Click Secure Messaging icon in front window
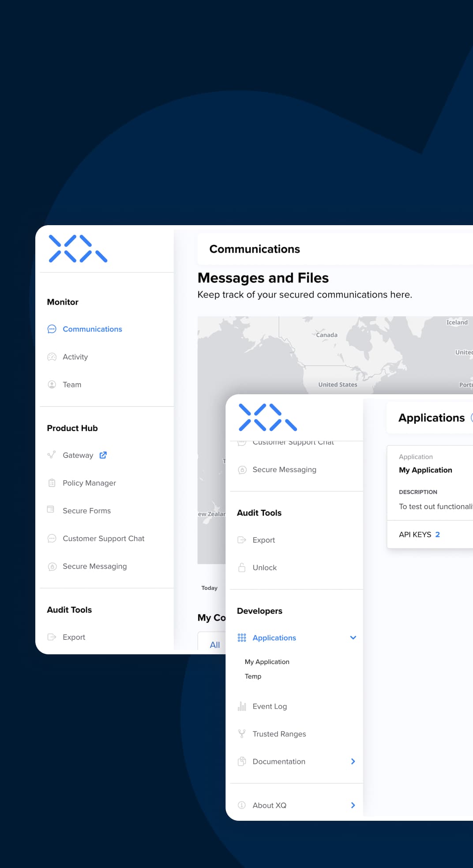Screen dimensions: 473x868 click(x=242, y=470)
